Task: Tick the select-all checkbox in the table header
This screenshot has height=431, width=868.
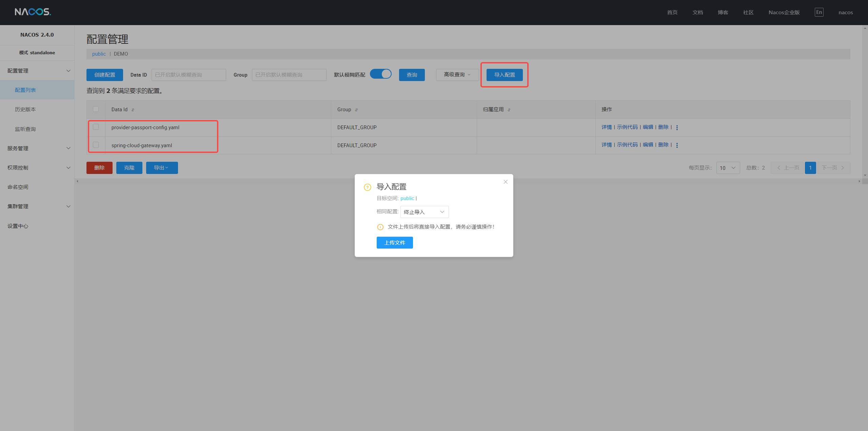Action: 96,109
